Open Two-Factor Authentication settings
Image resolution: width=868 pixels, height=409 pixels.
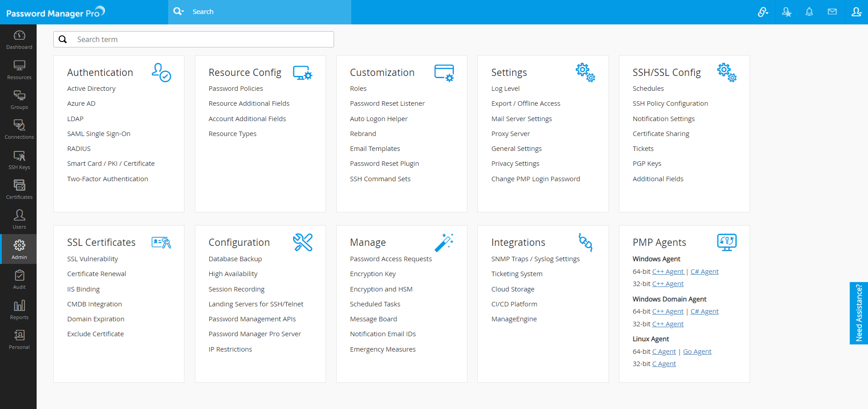[108, 179]
